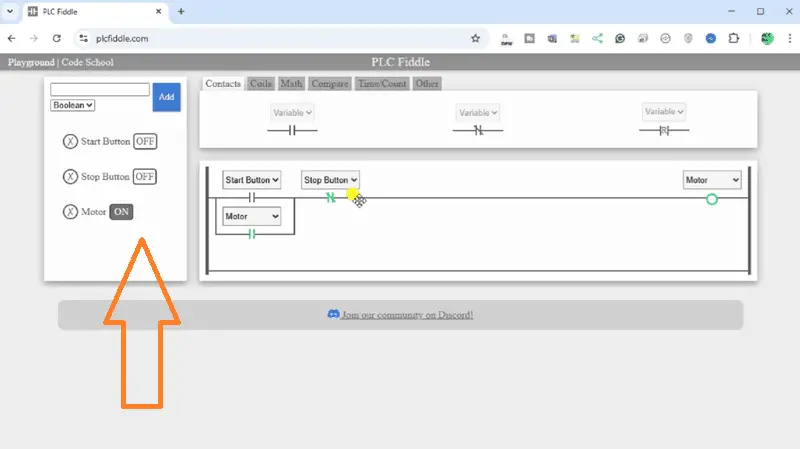The height and width of the screenshot is (449, 800).
Task: Open the browser Extensions puzzle icon
Action: pos(734,38)
